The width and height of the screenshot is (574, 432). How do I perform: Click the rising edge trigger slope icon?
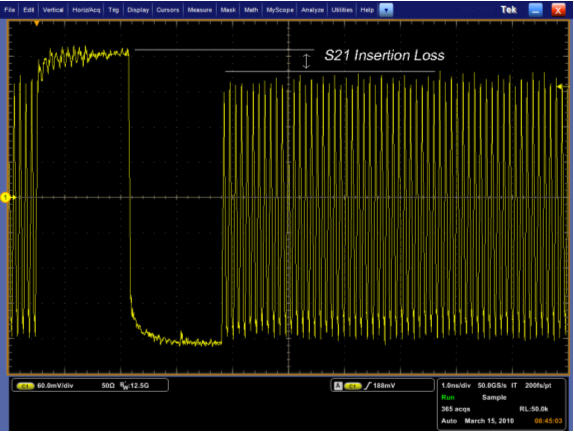pos(368,386)
